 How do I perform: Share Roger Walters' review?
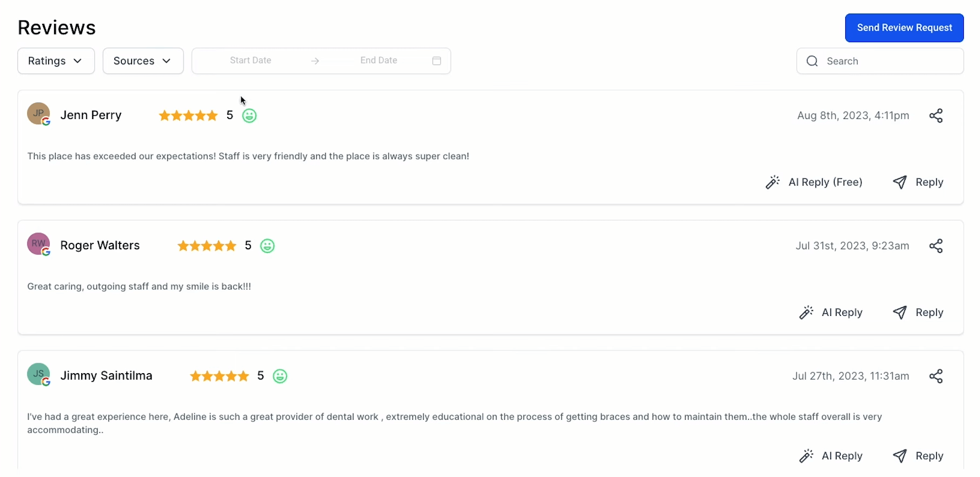pyautogui.click(x=936, y=246)
